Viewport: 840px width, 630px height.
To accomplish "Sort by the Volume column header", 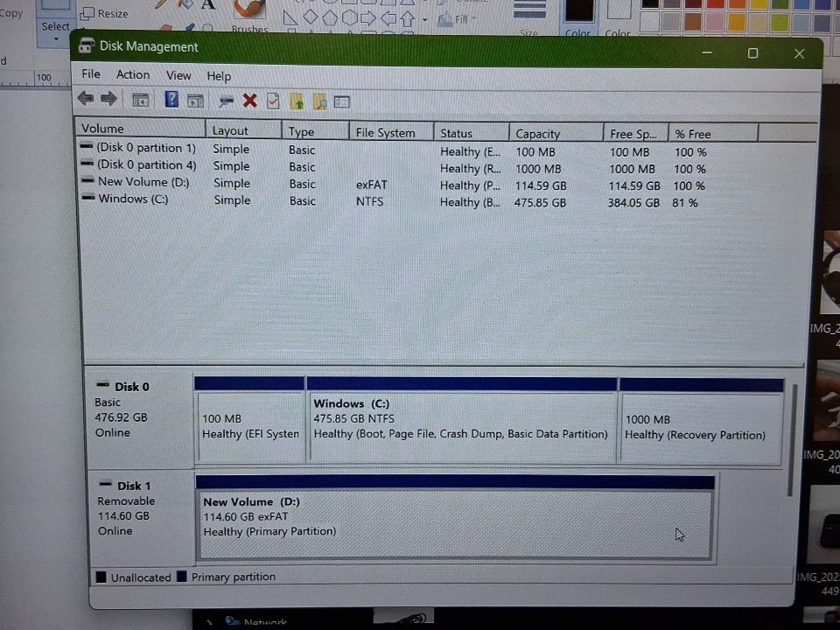I will pyautogui.click(x=140, y=129).
